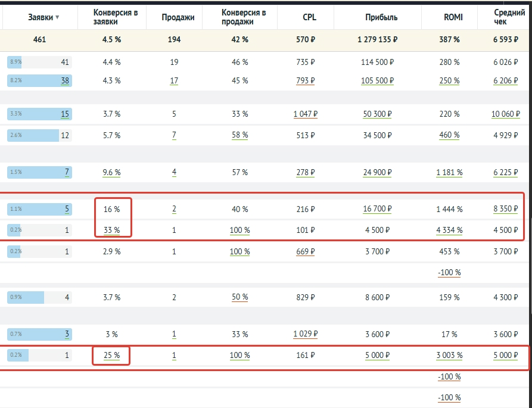Select ROMI cell 17 %

tap(449, 334)
